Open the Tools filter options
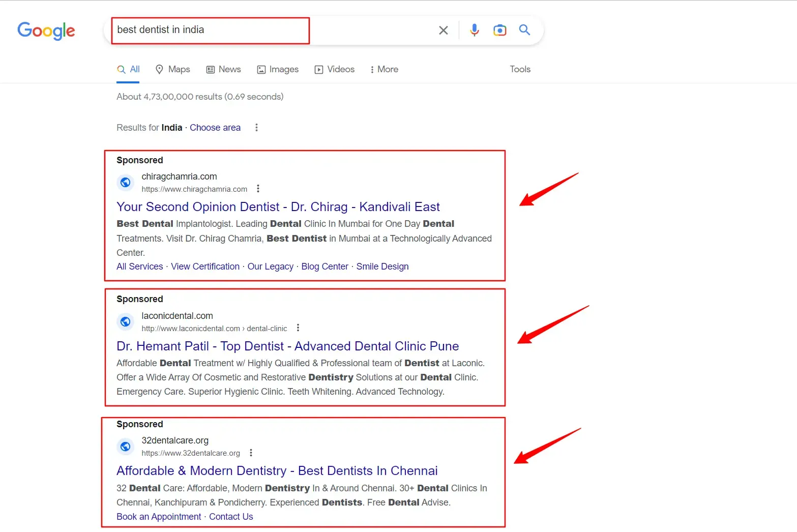Image resolution: width=797 pixels, height=532 pixels. click(x=520, y=69)
